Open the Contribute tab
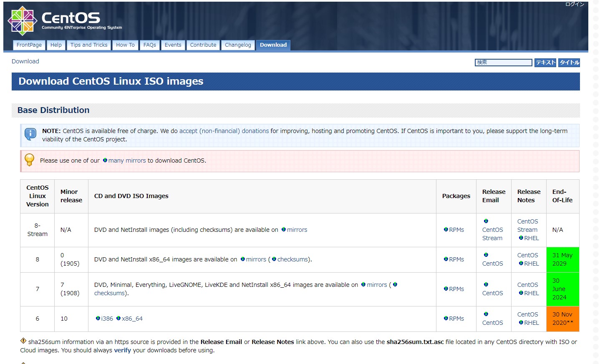 (203, 45)
